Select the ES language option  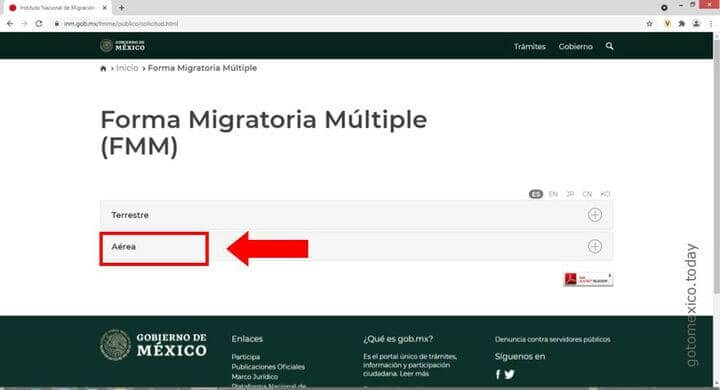536,194
